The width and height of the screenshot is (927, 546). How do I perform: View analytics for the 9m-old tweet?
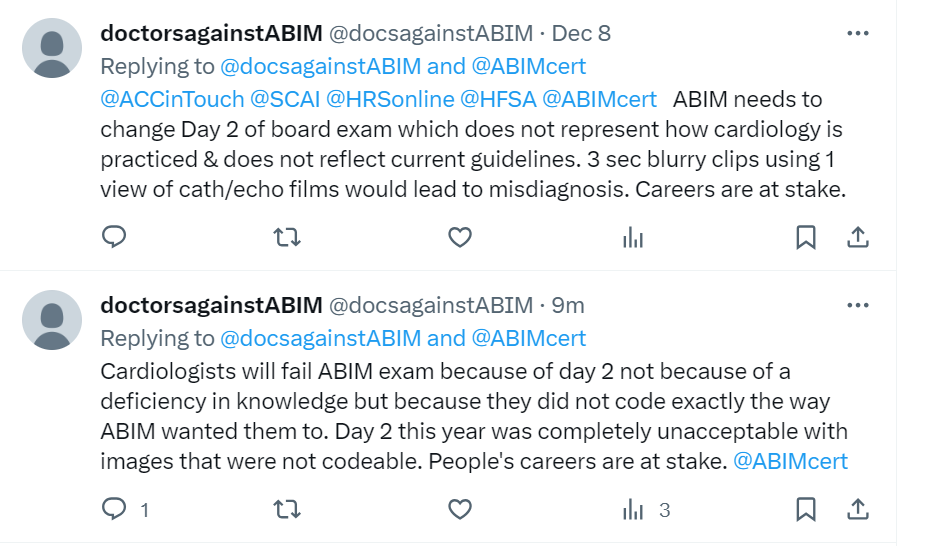(632, 510)
